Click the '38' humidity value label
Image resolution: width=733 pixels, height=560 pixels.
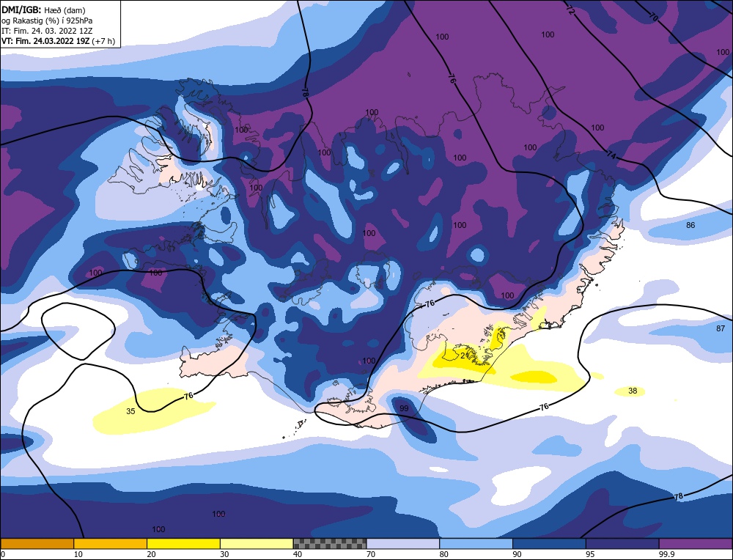pos(633,391)
